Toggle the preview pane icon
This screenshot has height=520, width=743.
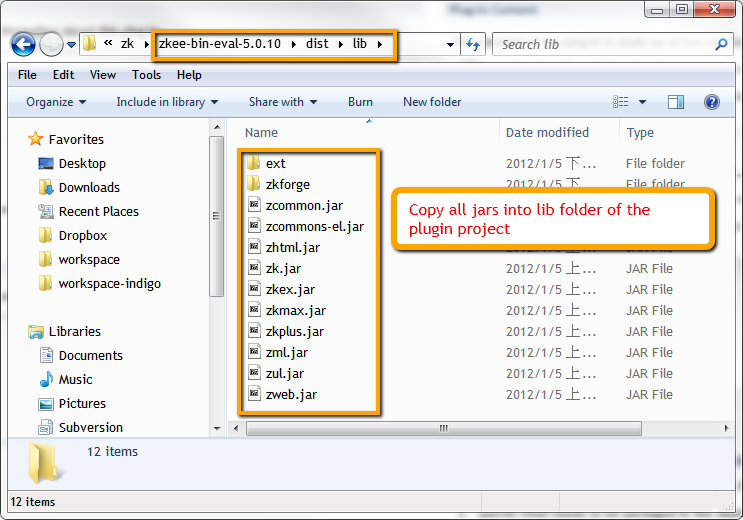point(676,102)
